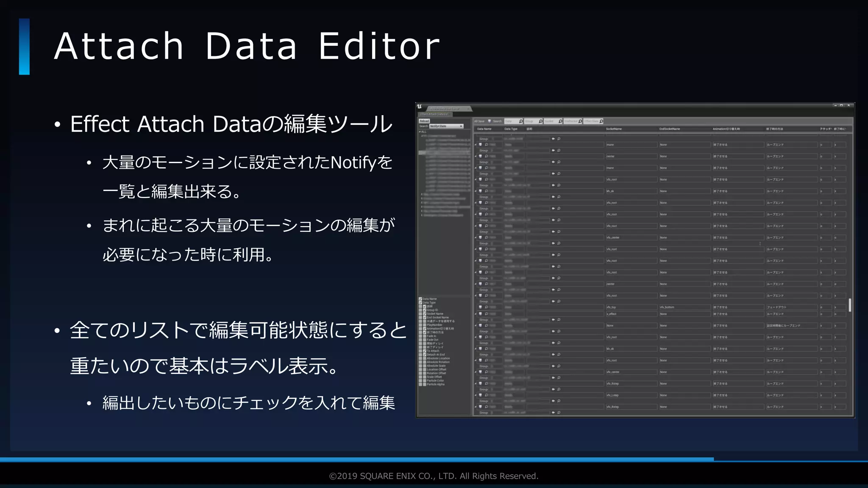868x488 pixels.
Task: Enable the Fade In column checkbox
Action: (424, 336)
